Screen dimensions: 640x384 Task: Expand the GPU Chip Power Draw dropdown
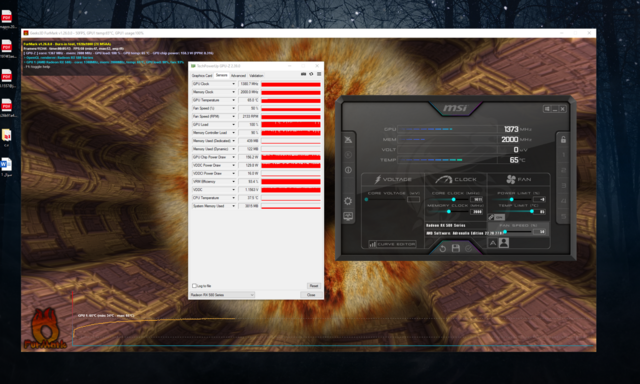(x=233, y=157)
